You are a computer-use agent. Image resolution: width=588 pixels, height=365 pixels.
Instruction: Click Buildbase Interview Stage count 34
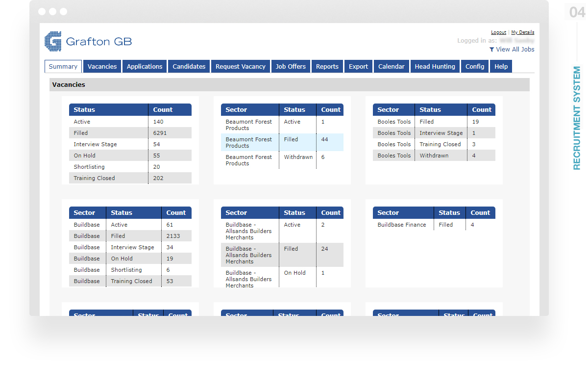pos(170,247)
